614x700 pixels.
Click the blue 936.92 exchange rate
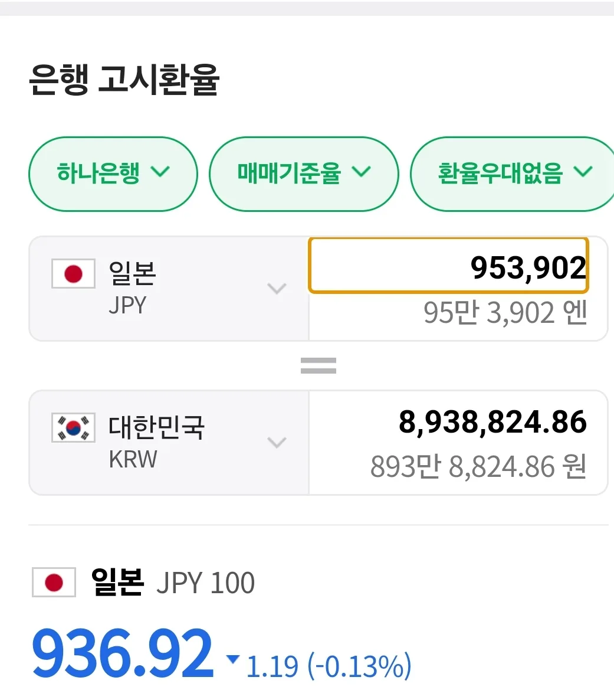pos(122,653)
